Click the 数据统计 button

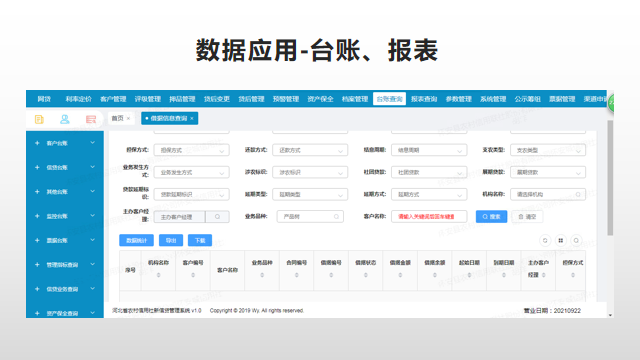(x=136, y=240)
